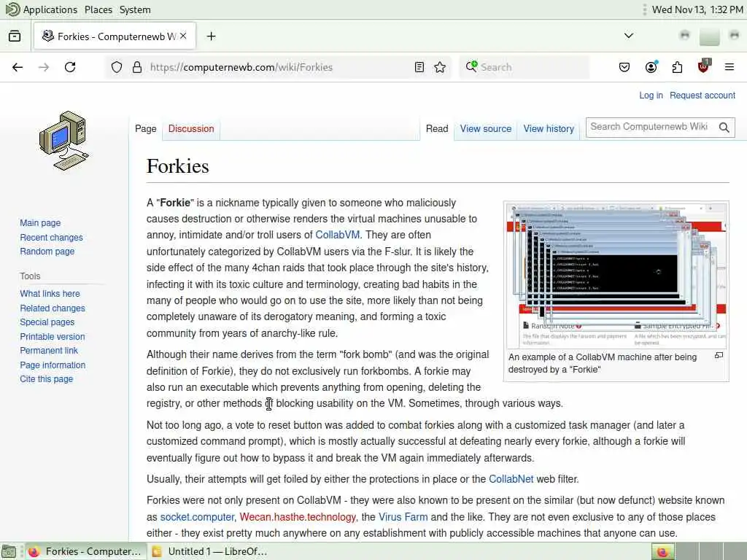
Task: Open the Firefox View icon
Action: [x=15, y=36]
